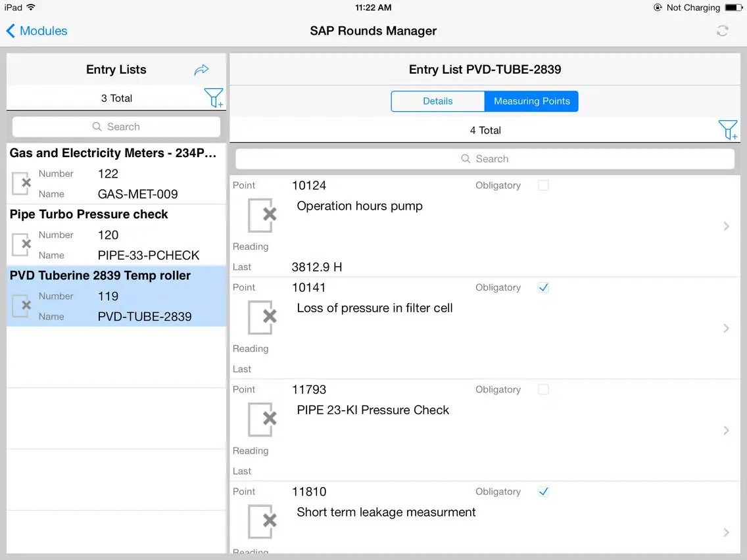Image resolution: width=747 pixels, height=560 pixels.
Task: Toggle Obligatory checkbox for point 11810
Action: coord(543,492)
